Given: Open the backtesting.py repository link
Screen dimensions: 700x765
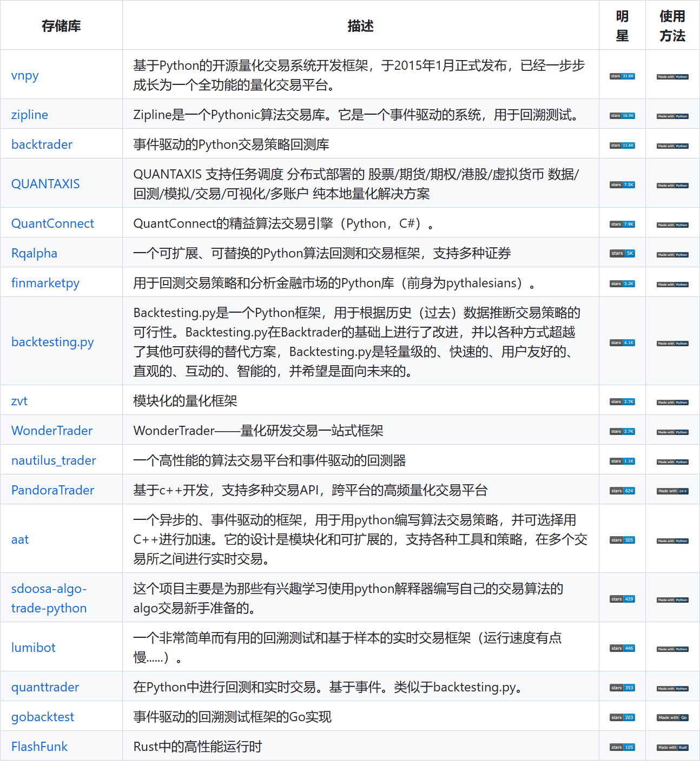Looking at the screenshot, I should pyautogui.click(x=52, y=341).
